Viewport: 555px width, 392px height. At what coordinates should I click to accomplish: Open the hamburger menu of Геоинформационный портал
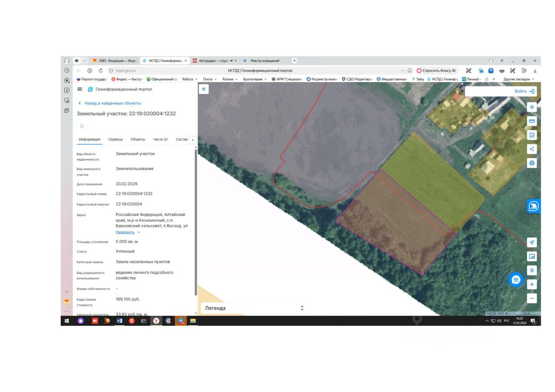coord(79,89)
